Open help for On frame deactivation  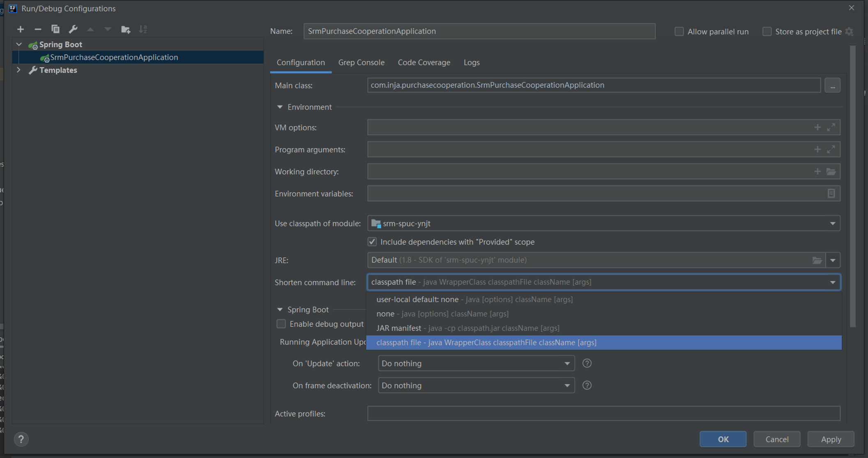(x=587, y=385)
